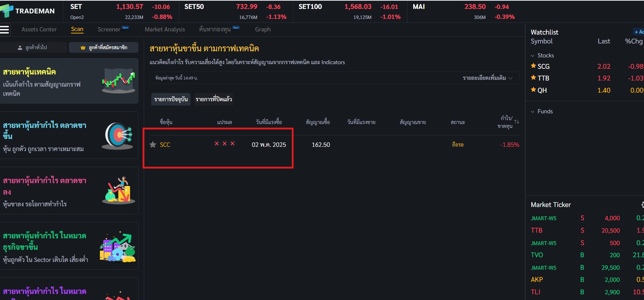Click สัญญาณซื้อ column header
The height and width of the screenshot is (300, 644).
tap(318, 122)
